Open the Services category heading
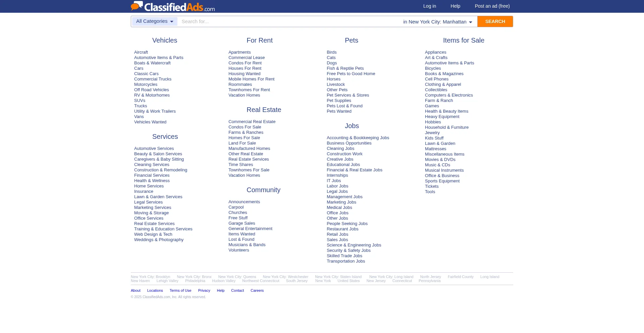The height and width of the screenshot is (333, 644). pyautogui.click(x=165, y=136)
